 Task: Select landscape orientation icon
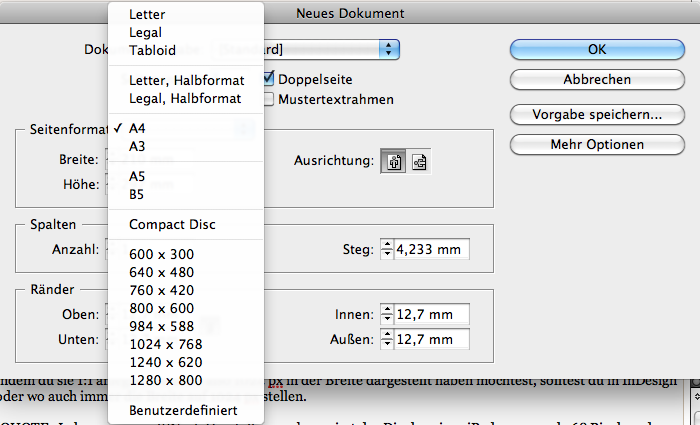(419, 162)
